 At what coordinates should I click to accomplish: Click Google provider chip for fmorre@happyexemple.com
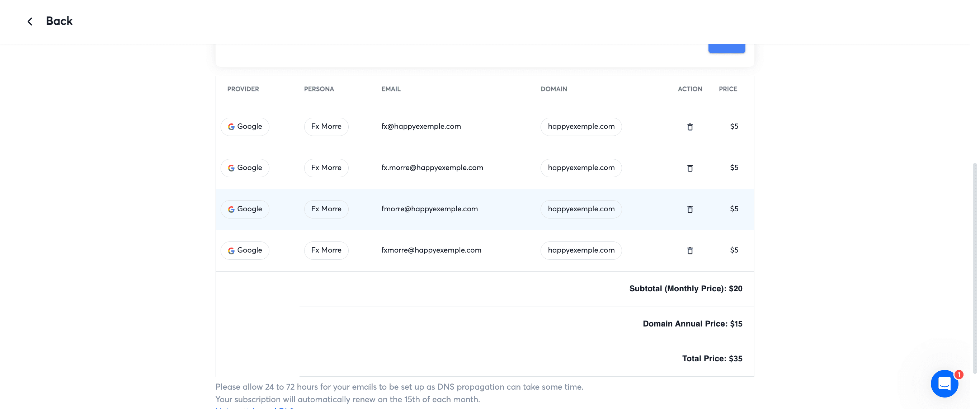click(245, 209)
